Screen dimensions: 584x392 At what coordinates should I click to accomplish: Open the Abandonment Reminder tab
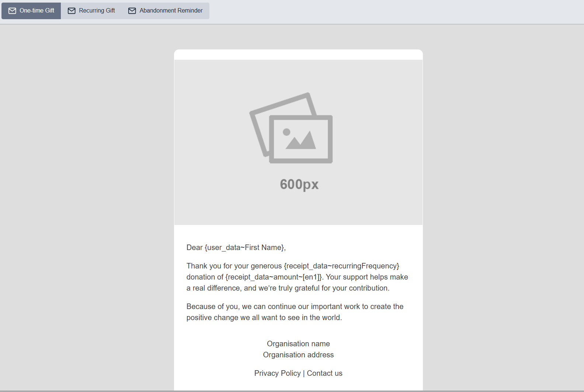tap(166, 11)
